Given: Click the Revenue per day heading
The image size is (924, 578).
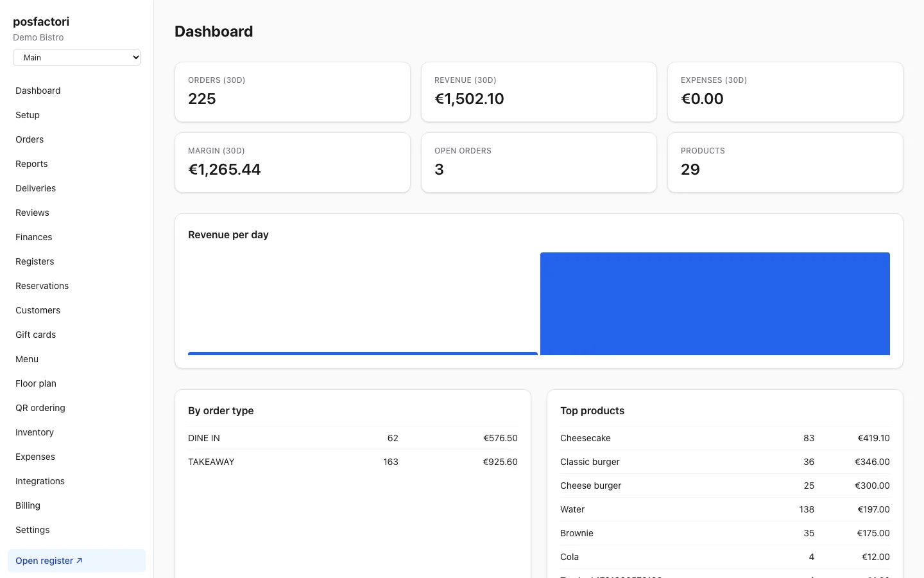Looking at the screenshot, I should [x=228, y=235].
